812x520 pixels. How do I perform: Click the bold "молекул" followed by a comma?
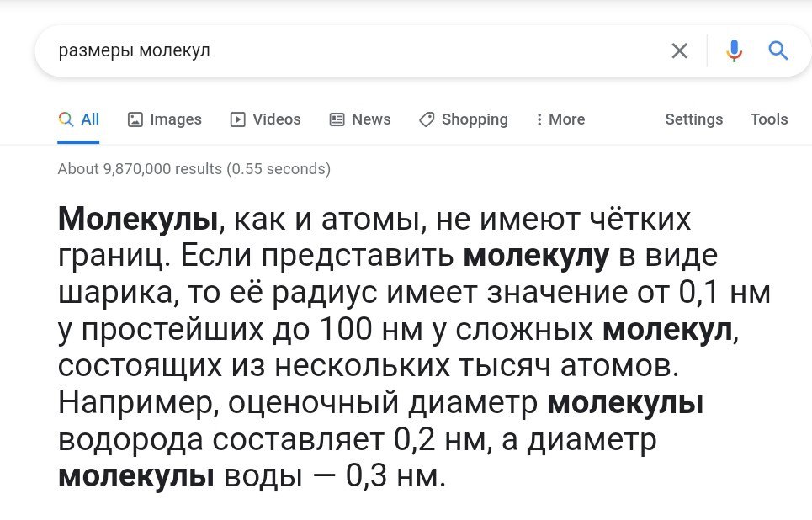668,331
